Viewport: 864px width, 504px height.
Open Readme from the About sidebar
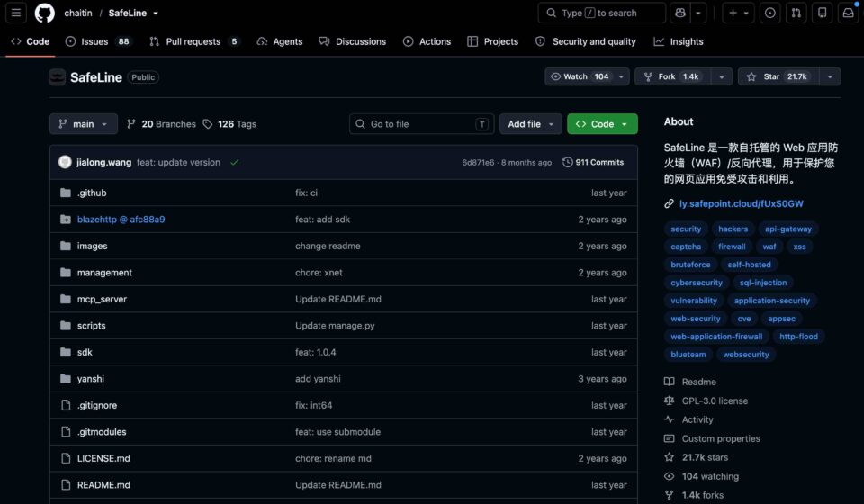tap(698, 382)
